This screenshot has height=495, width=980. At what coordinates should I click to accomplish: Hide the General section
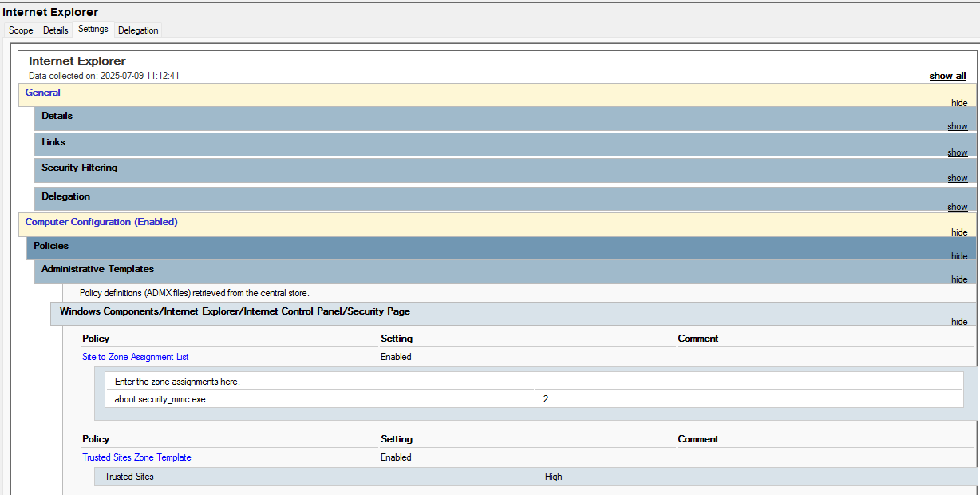(959, 103)
